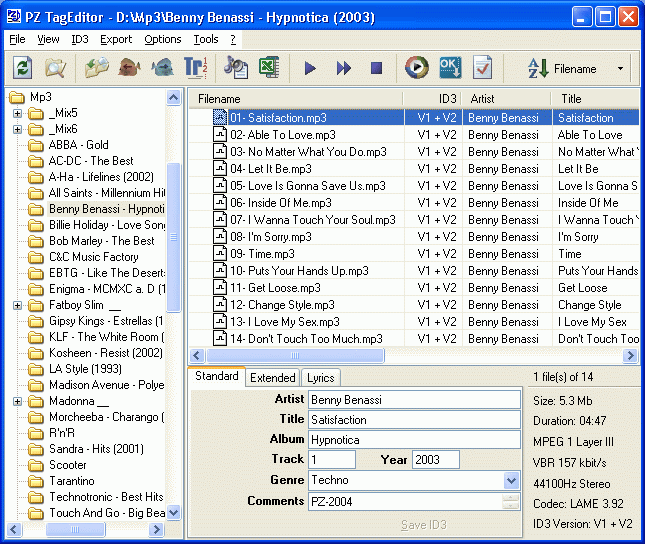Expand the _Mix6 folder
The image size is (645, 544).
coord(17,129)
